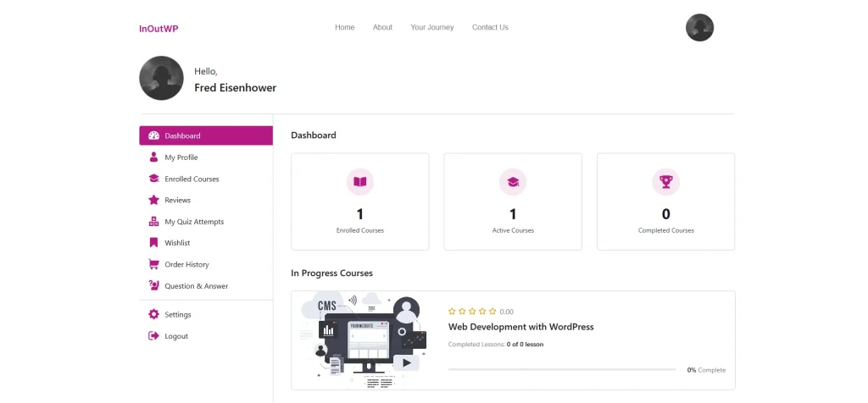Go to the About page in navbar
868x403 pixels.
[382, 27]
